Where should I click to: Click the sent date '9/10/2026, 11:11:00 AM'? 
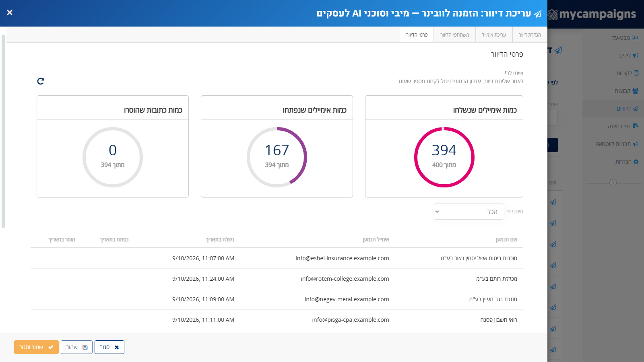click(x=203, y=320)
